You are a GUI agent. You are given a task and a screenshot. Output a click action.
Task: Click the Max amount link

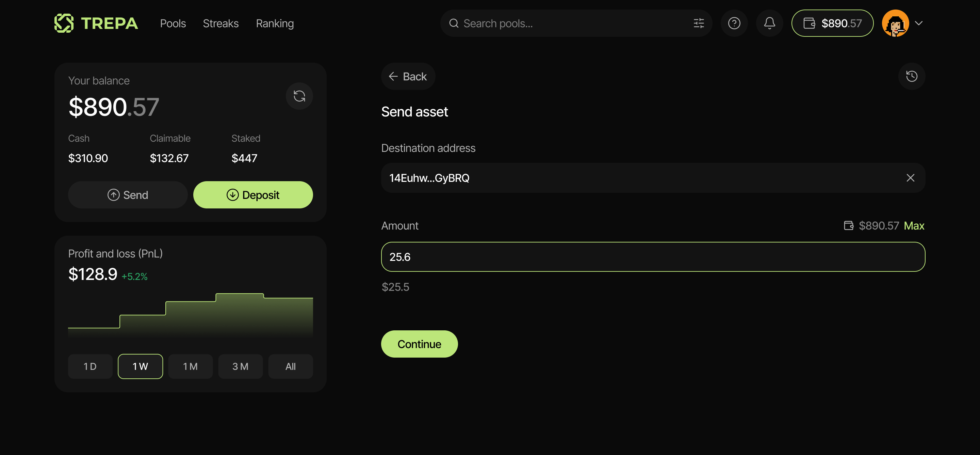pos(914,226)
